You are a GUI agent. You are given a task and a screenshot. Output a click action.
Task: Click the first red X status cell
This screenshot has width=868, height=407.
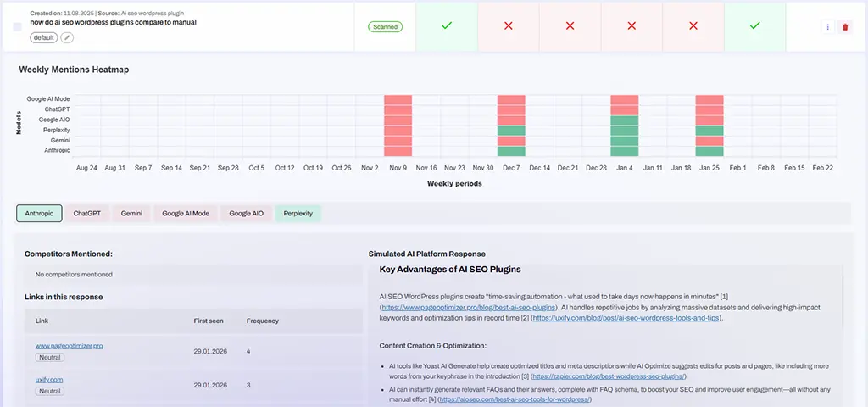[509, 26]
